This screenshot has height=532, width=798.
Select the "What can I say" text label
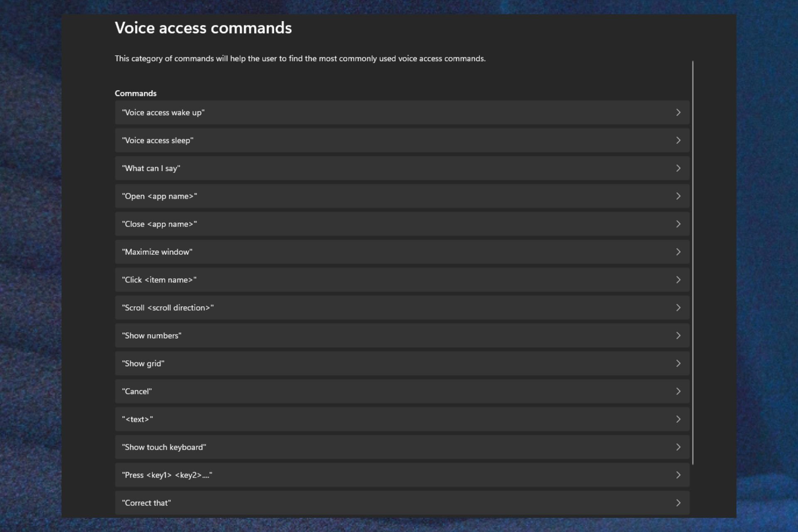click(151, 168)
